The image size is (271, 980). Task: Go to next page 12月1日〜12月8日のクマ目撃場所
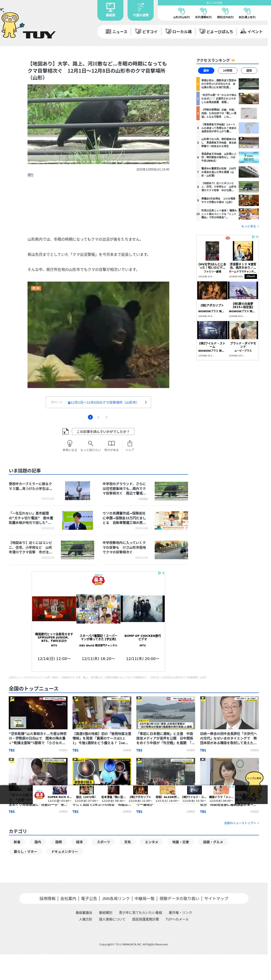coord(98,402)
